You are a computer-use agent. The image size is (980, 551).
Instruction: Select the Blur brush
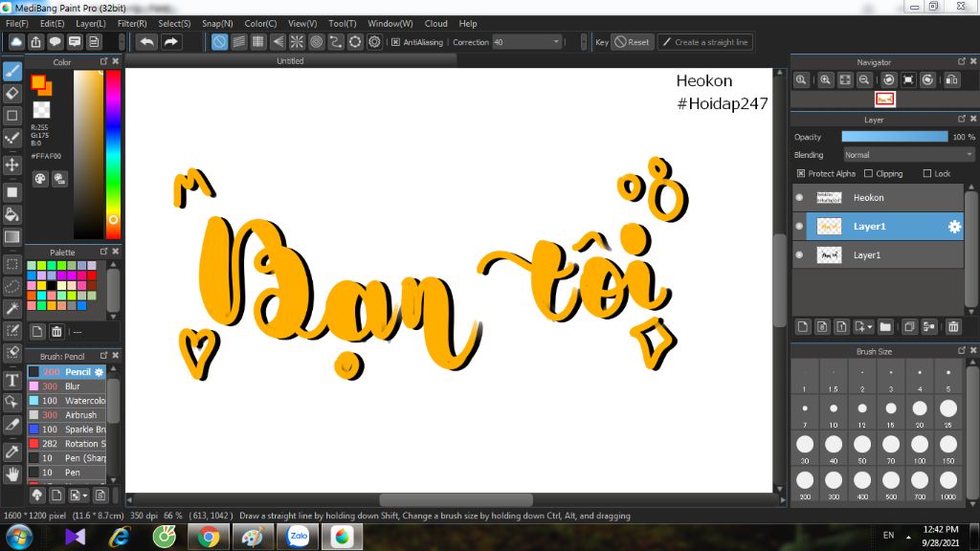point(66,386)
